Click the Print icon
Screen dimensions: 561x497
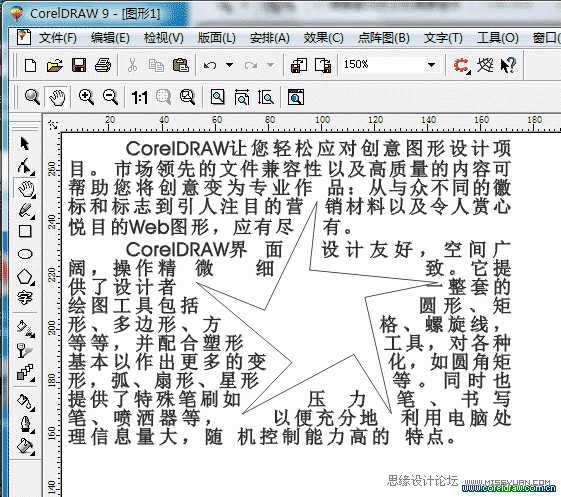pyautogui.click(x=103, y=65)
